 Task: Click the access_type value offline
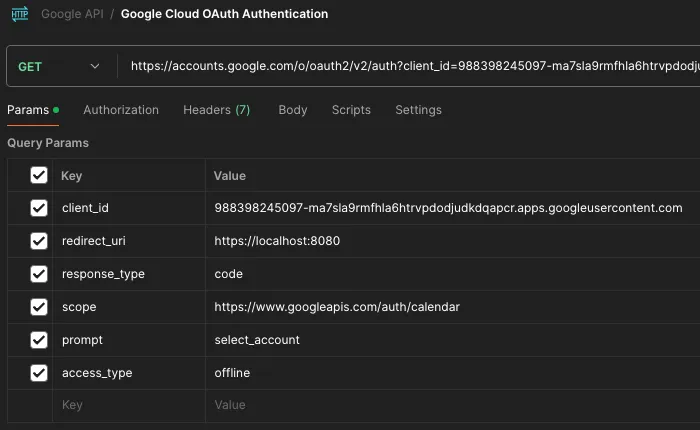point(232,373)
